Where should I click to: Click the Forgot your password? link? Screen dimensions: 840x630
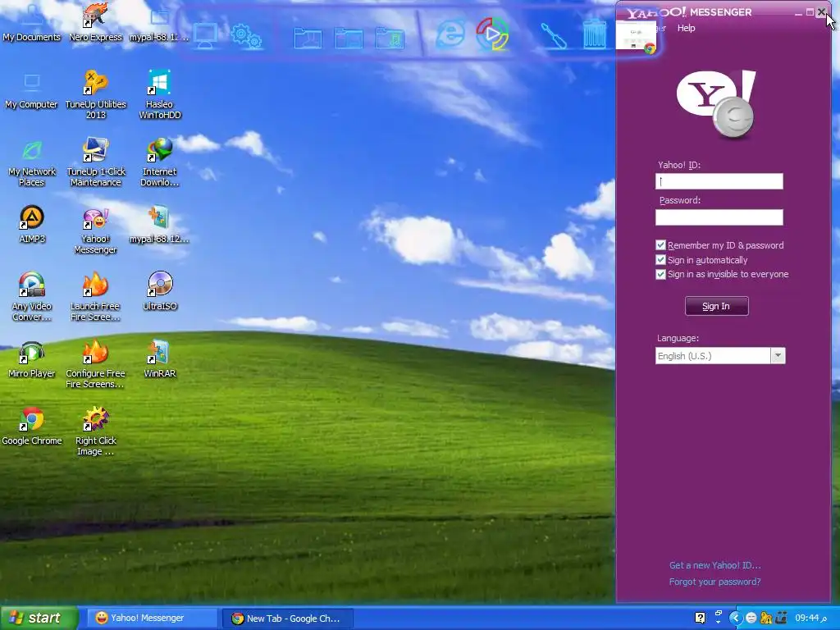[x=714, y=582]
